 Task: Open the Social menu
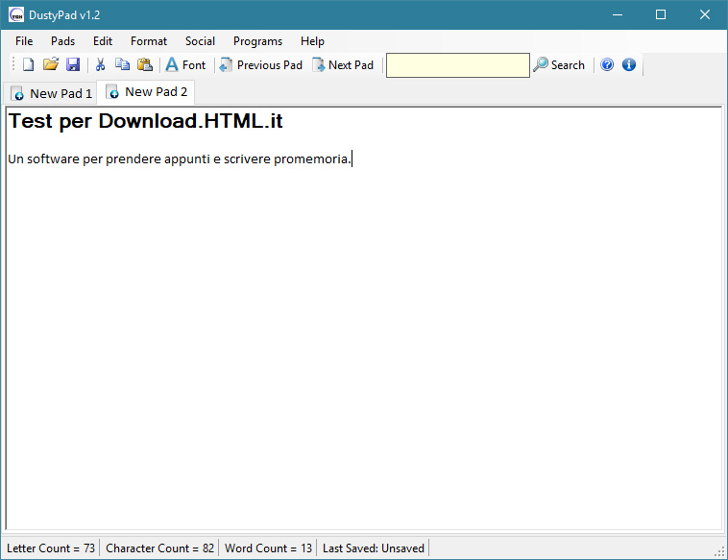[200, 41]
